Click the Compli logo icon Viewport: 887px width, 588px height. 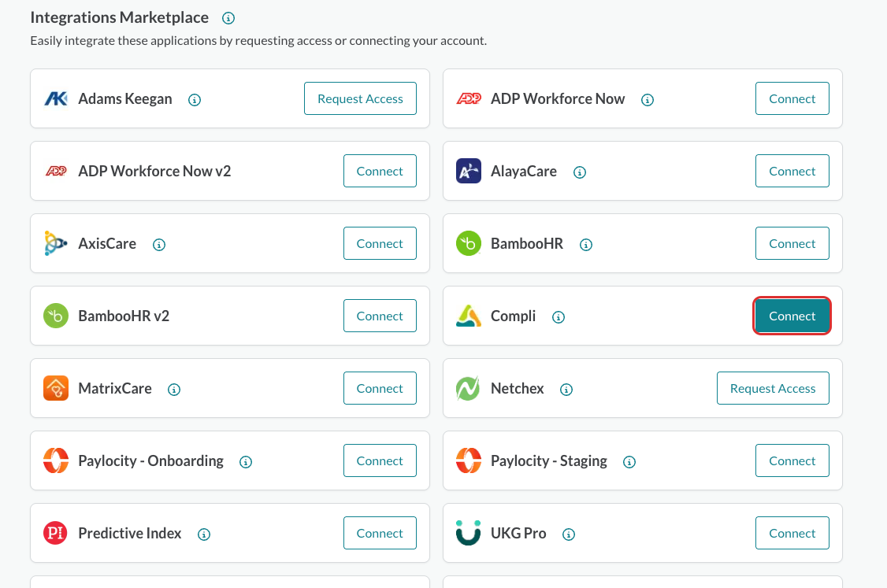pyautogui.click(x=469, y=316)
